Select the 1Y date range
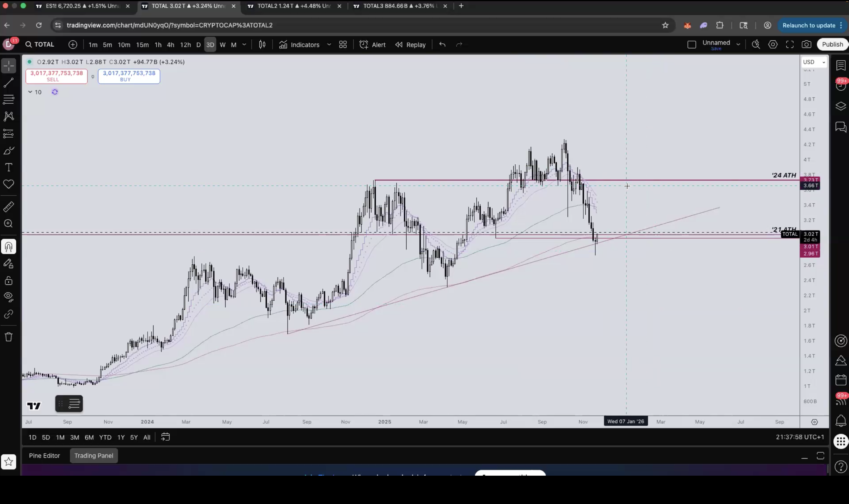 [x=121, y=437]
